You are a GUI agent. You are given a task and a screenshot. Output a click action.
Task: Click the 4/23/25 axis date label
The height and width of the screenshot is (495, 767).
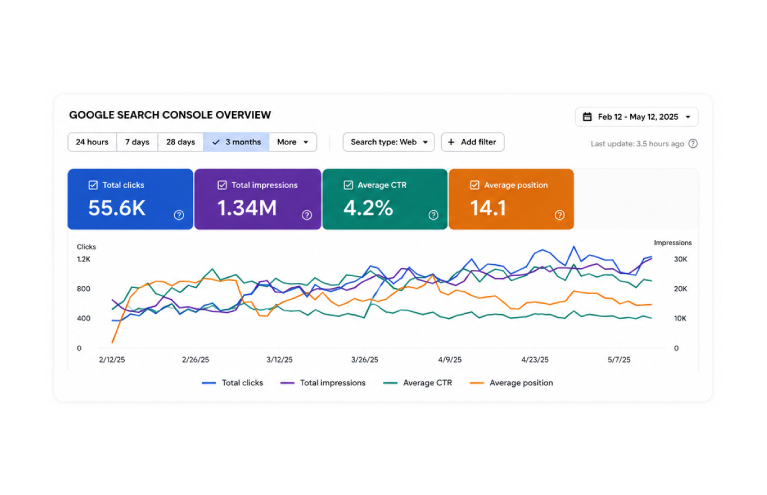click(535, 360)
